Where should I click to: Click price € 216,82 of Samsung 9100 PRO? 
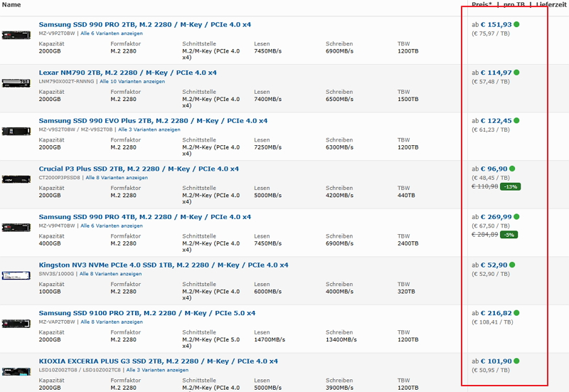click(x=496, y=313)
